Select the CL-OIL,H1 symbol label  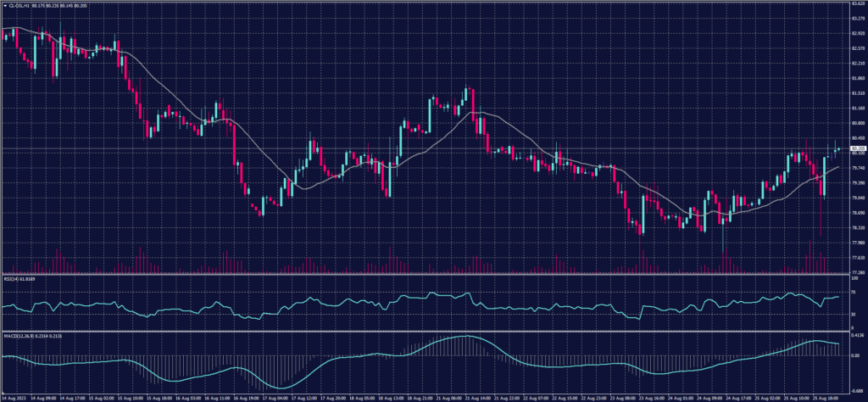(x=19, y=4)
